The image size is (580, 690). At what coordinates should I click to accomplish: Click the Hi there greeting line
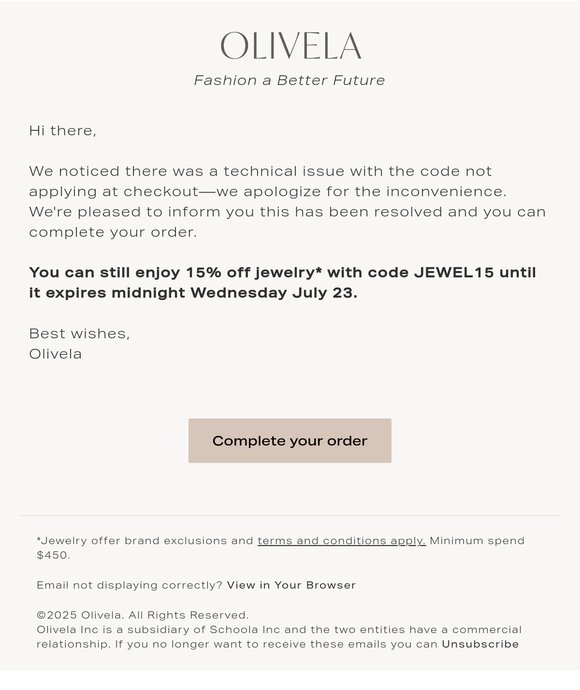[62, 131]
